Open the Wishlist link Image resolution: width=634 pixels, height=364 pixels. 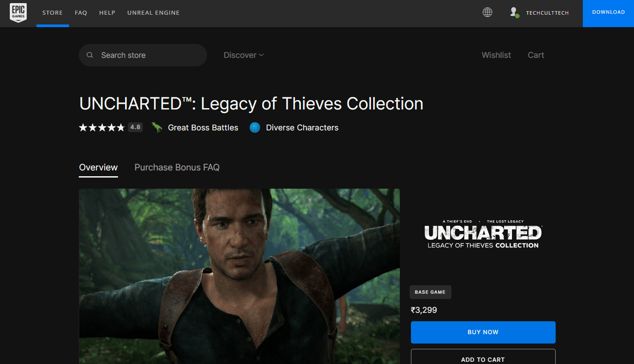click(496, 55)
